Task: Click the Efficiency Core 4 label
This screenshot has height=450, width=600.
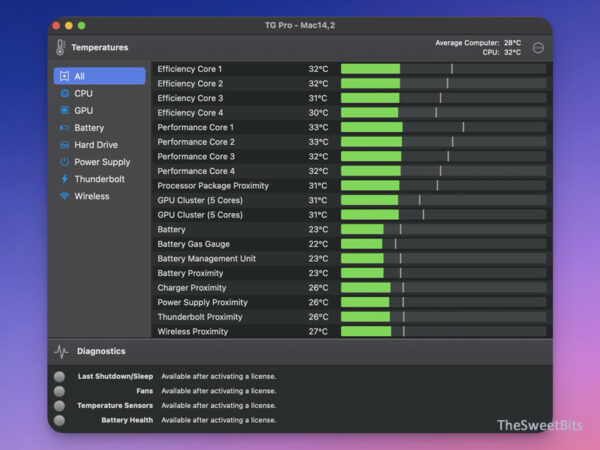Action: [190, 112]
